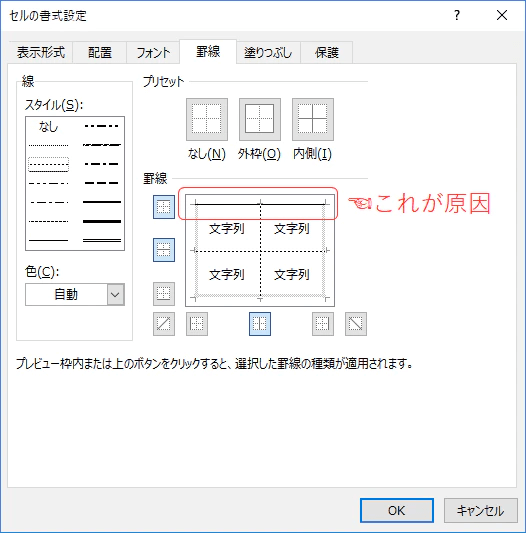Apply the 内側(I) inside borders preset

point(313,119)
